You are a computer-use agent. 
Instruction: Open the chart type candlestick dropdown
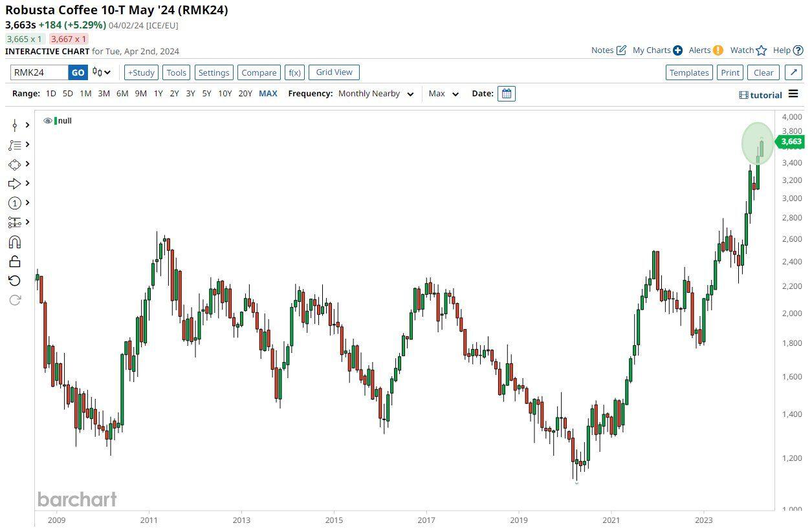point(102,72)
